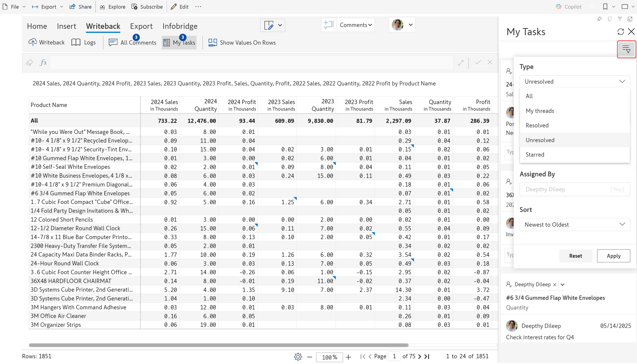
Task: Click the eraser clear icon in formula bar
Action: (30, 63)
